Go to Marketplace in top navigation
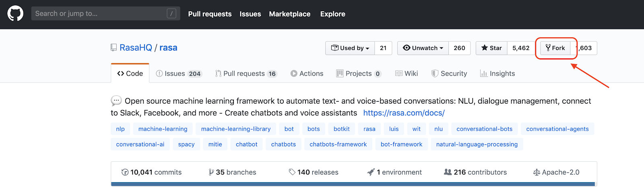 [x=290, y=14]
